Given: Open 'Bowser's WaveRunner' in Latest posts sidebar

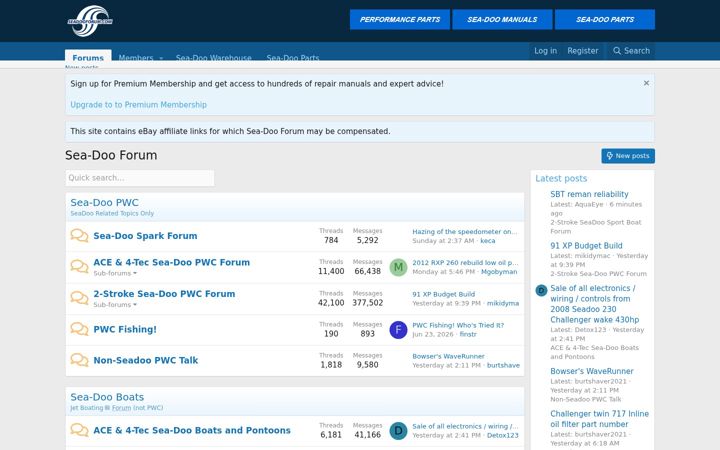Looking at the screenshot, I should [592, 371].
